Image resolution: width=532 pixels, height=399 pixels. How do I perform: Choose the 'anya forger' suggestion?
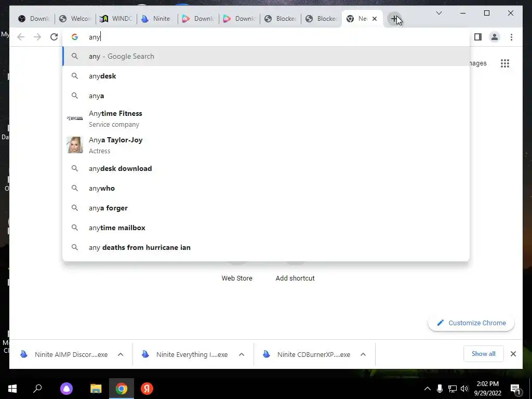coord(266,208)
